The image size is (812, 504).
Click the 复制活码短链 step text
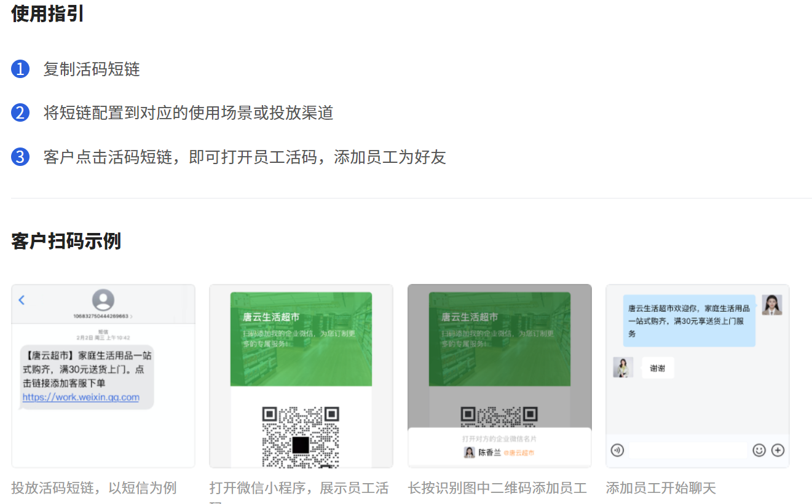click(92, 69)
